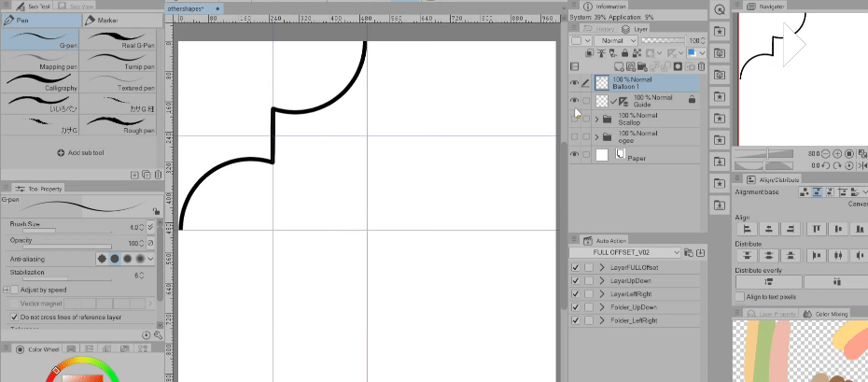This screenshot has height=382, width=868.
Task: Uncheck Do not cross lines of reference layer
Action: point(15,318)
